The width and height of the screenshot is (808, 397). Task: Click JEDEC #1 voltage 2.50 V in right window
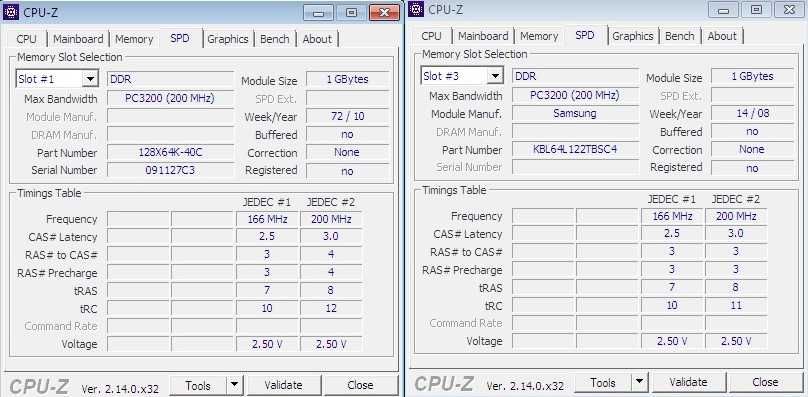672,341
